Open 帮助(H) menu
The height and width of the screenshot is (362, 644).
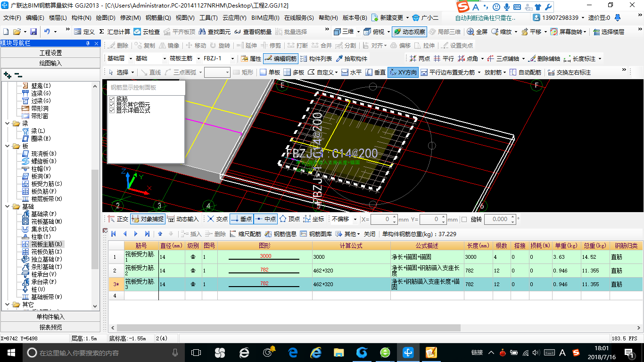[328, 17]
